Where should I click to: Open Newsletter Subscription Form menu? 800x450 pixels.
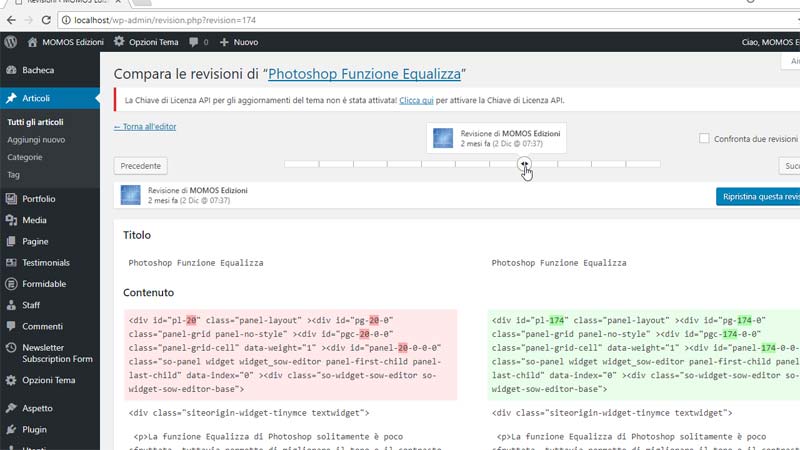pos(50,353)
